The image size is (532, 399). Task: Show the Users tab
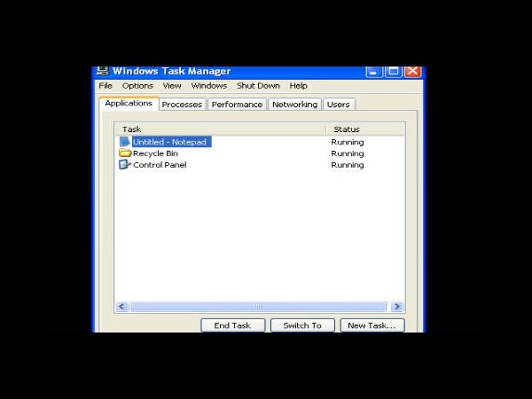(338, 105)
